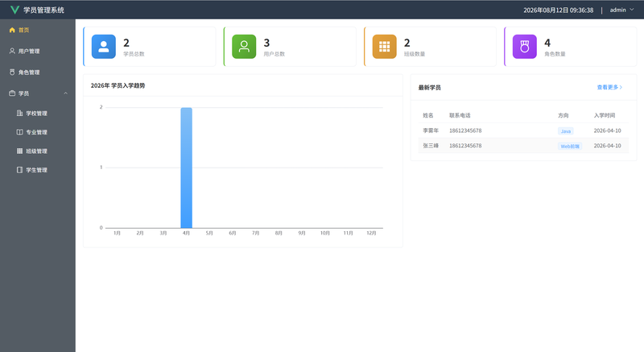Click the 用户总数 stat card value 3
This screenshot has height=352, width=644.
[x=266, y=43]
